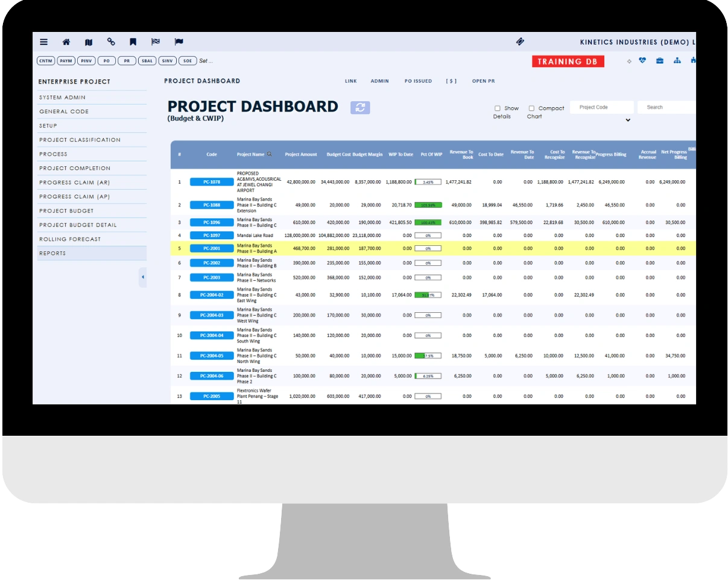Collapse the left sidebar panel
Viewport: 728px width, 581px height.
pos(142,277)
